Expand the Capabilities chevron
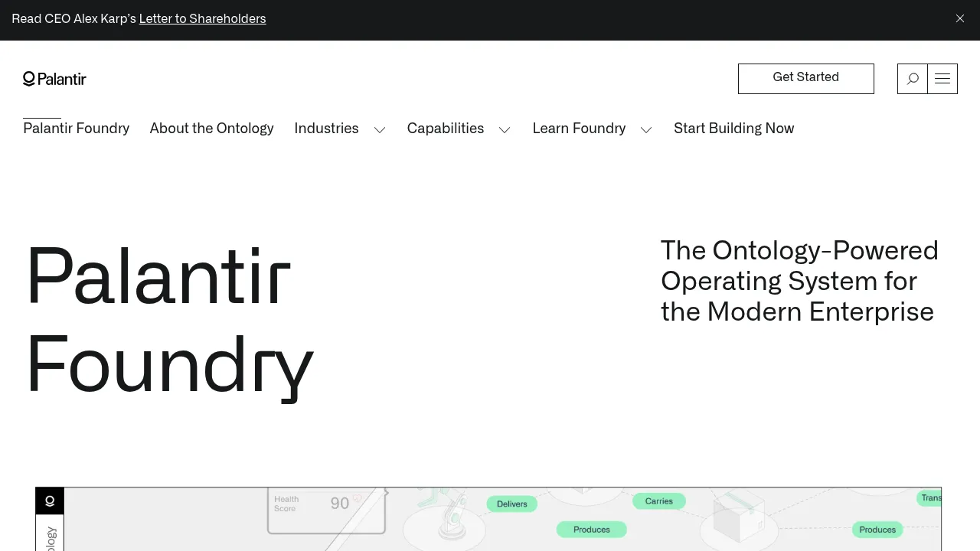980x551 pixels. tap(505, 129)
